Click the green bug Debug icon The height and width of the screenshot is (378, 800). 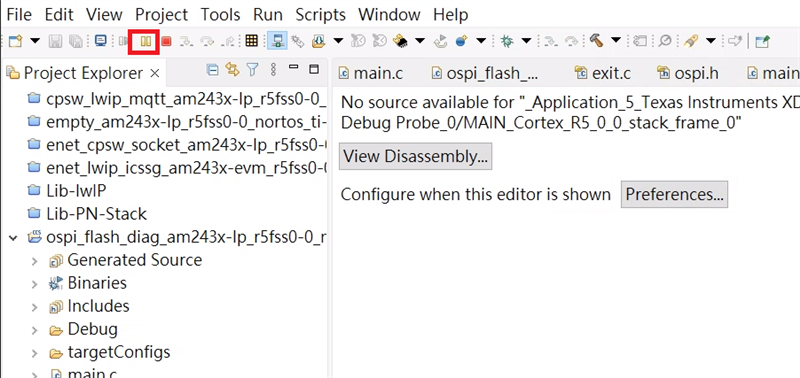pyautogui.click(x=507, y=41)
